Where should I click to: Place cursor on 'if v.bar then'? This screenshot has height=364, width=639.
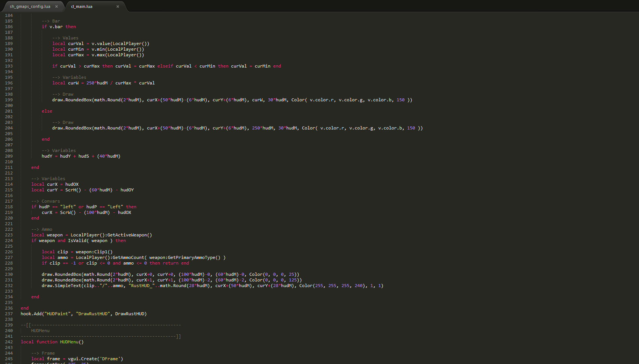(x=59, y=27)
